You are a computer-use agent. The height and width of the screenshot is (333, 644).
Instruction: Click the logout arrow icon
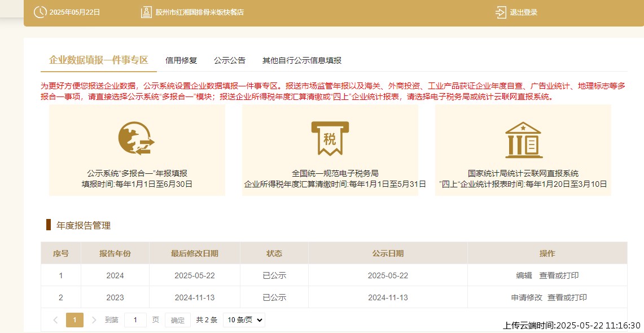(501, 12)
